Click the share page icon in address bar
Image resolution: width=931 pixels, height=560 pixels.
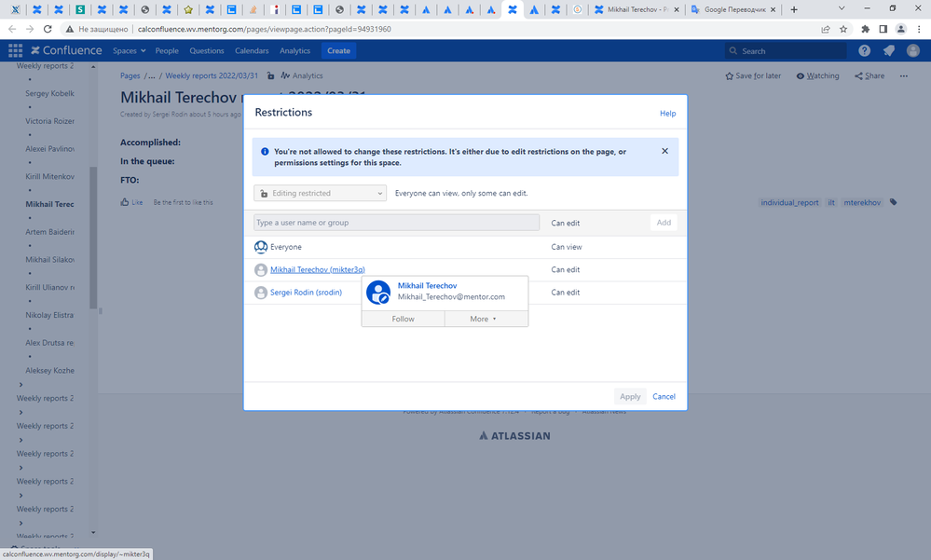pyautogui.click(x=826, y=29)
